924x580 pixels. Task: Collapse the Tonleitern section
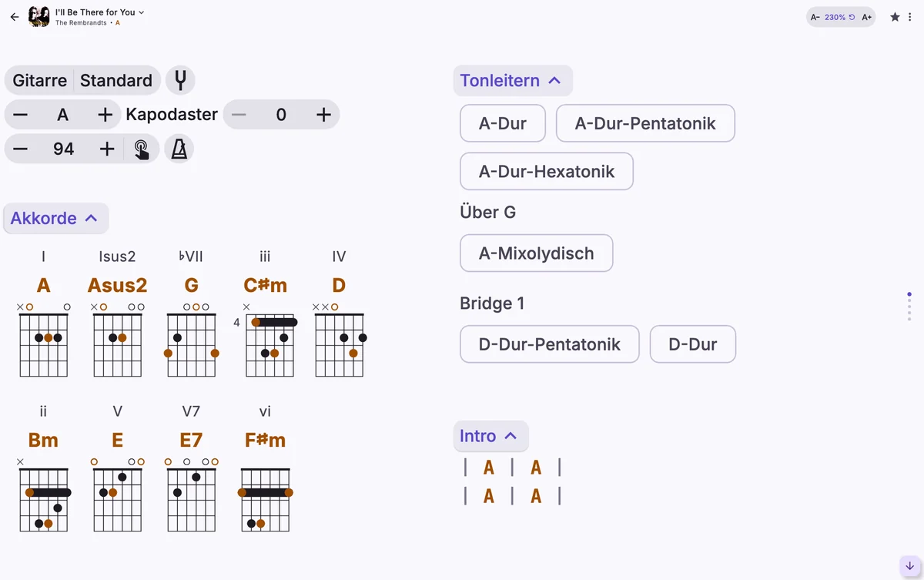point(512,80)
